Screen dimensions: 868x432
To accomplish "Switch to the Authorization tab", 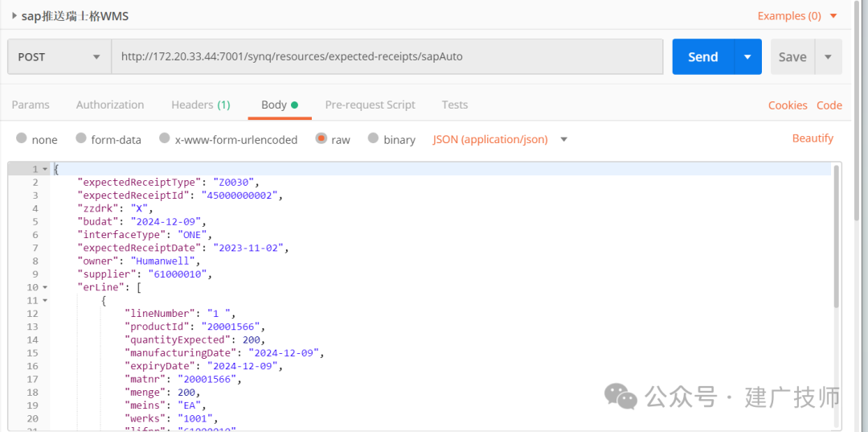I will click(110, 105).
